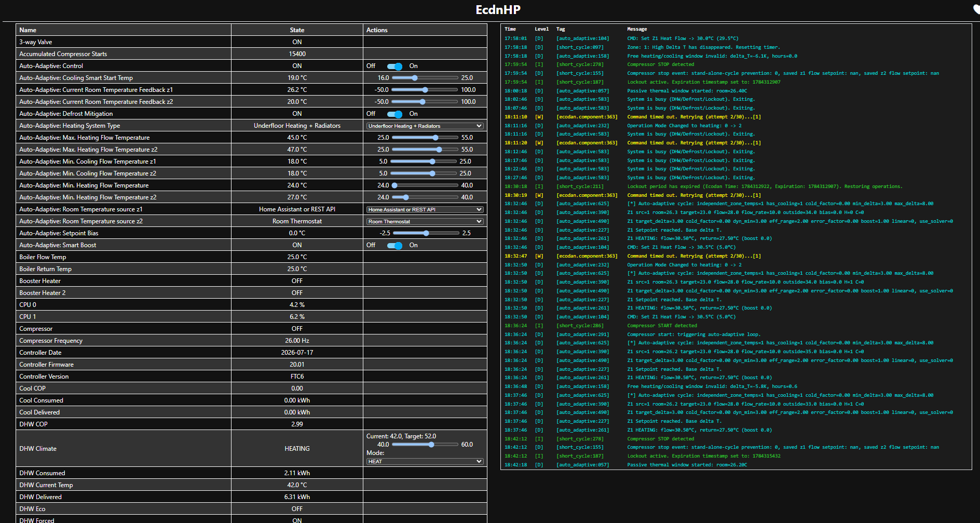980x523 pixels.
Task: Click the Name column header
Action: pyautogui.click(x=28, y=30)
